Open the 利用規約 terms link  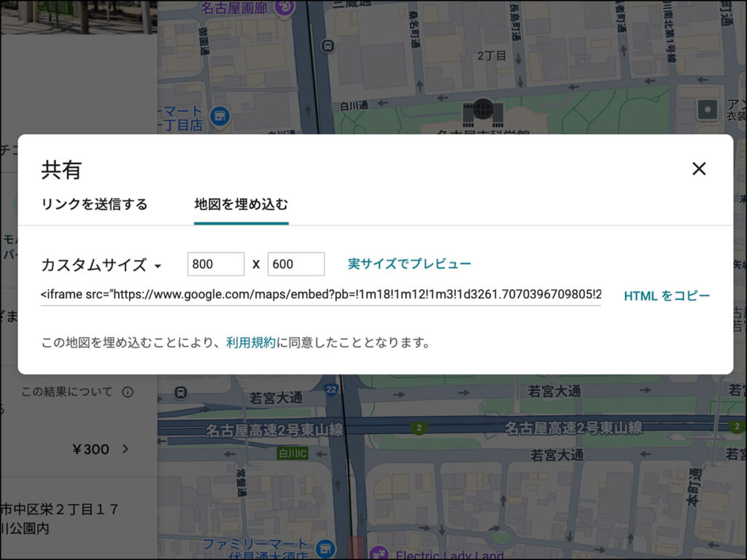point(251,342)
